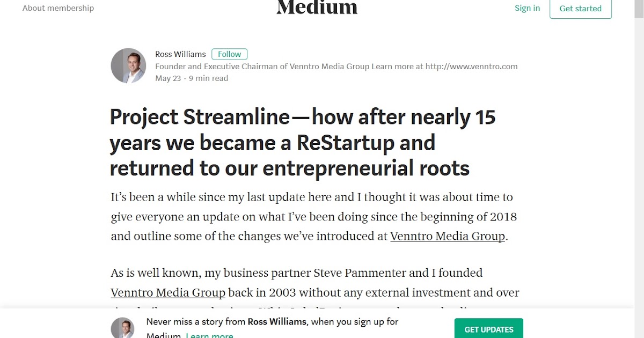The width and height of the screenshot is (644, 338).
Task: Click the Get started button
Action: 581,9
